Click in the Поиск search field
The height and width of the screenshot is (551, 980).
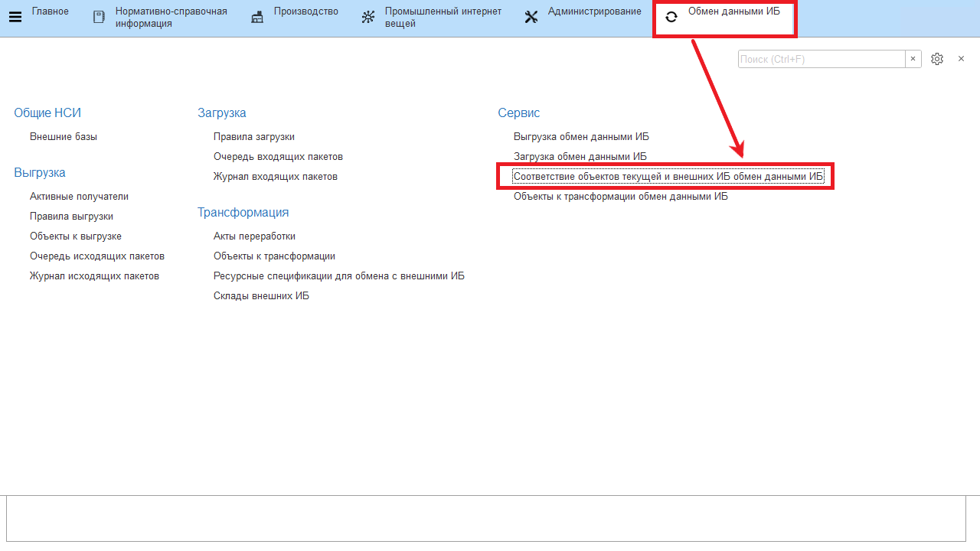pos(821,59)
